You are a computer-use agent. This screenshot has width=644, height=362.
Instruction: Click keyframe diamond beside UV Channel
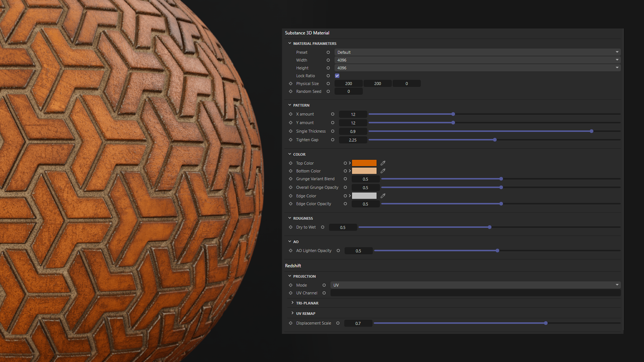click(x=290, y=293)
